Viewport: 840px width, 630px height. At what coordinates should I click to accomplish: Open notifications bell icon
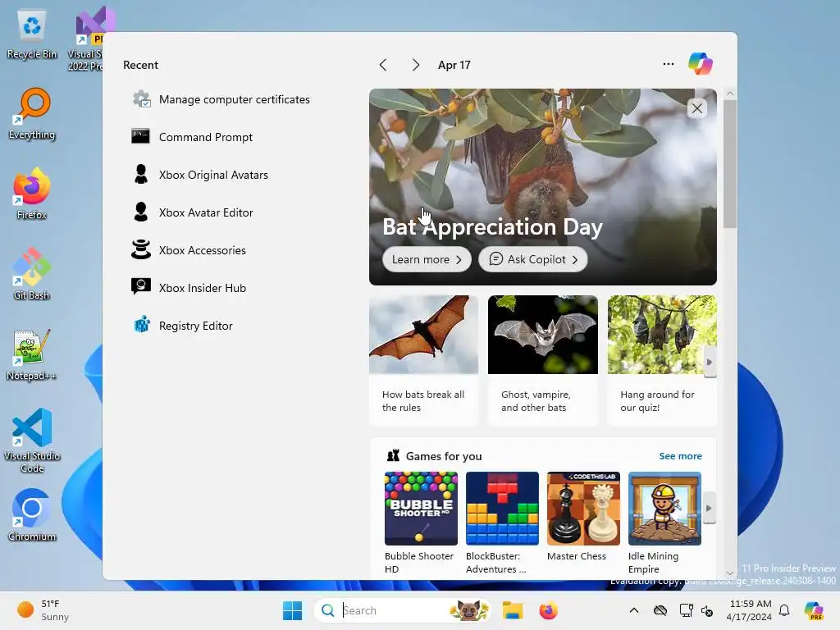coord(784,610)
